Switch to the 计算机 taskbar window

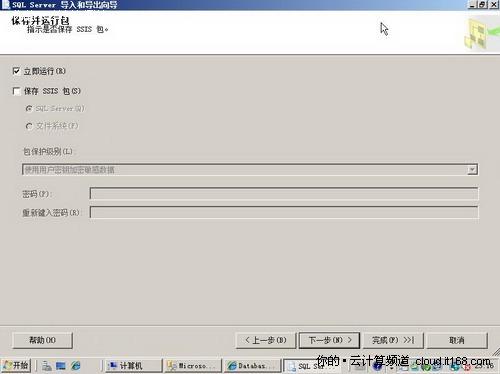pyautogui.click(x=134, y=366)
